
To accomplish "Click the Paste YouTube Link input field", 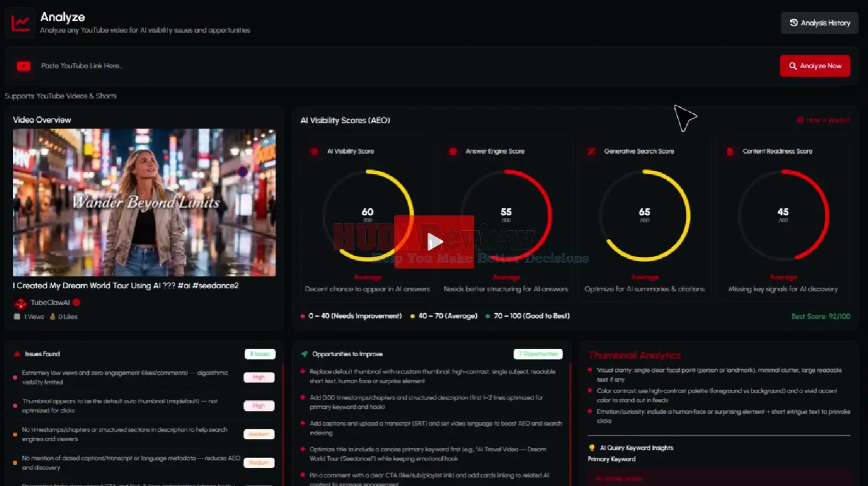I will pos(404,66).
